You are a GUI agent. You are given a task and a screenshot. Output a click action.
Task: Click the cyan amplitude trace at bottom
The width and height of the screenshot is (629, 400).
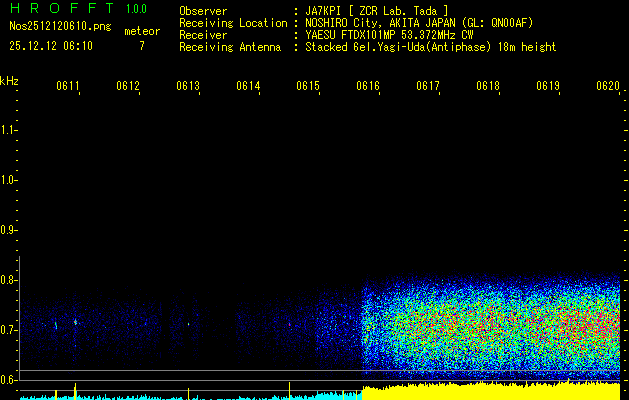tap(200, 396)
